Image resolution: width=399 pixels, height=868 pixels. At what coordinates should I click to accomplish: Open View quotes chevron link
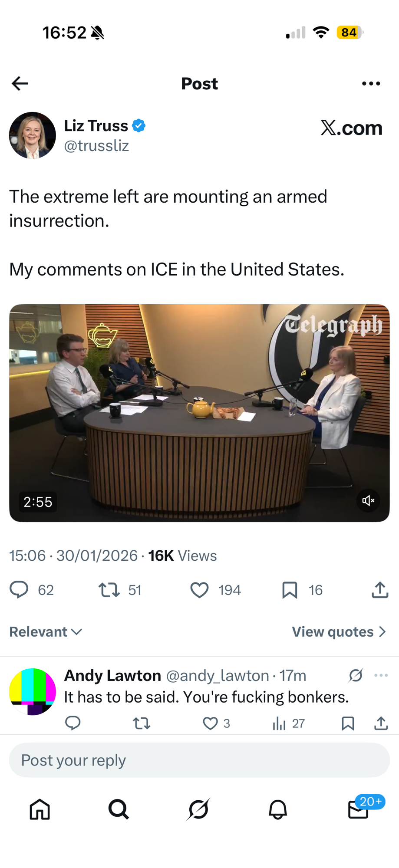339,632
